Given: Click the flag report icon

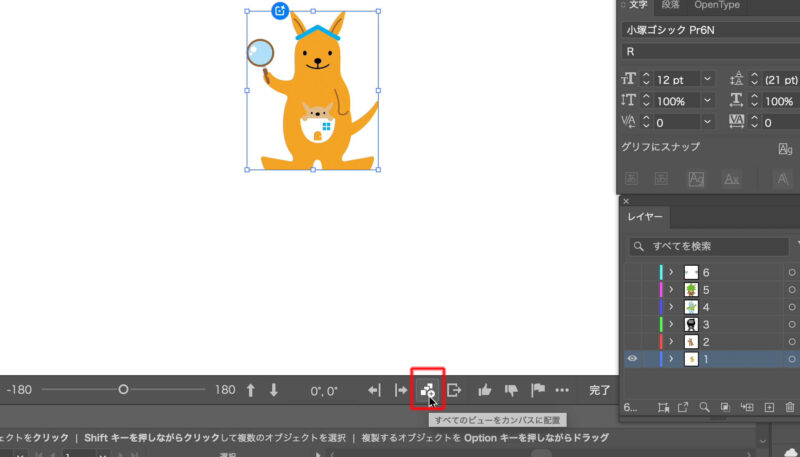Looking at the screenshot, I should click(x=538, y=391).
